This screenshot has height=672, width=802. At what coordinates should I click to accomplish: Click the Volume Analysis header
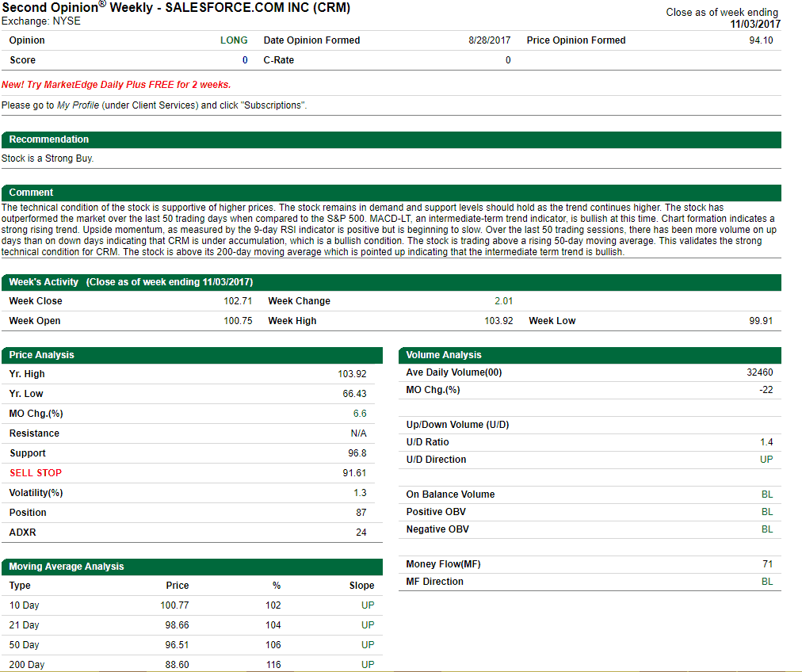click(590, 355)
